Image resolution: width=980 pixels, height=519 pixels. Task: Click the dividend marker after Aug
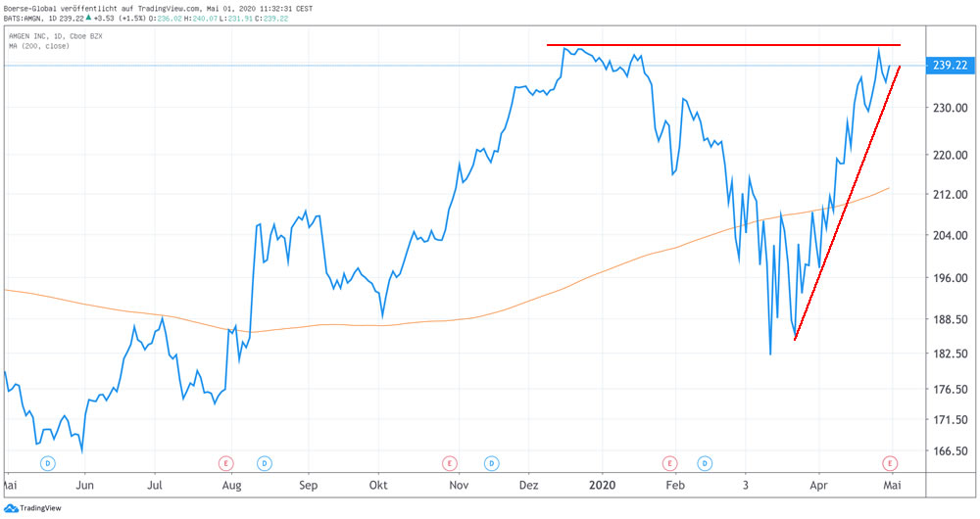(x=263, y=461)
